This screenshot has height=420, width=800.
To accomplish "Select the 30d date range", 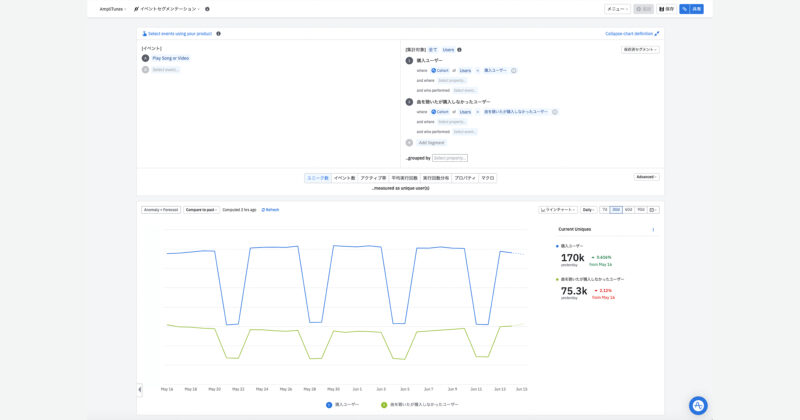I will click(x=616, y=210).
